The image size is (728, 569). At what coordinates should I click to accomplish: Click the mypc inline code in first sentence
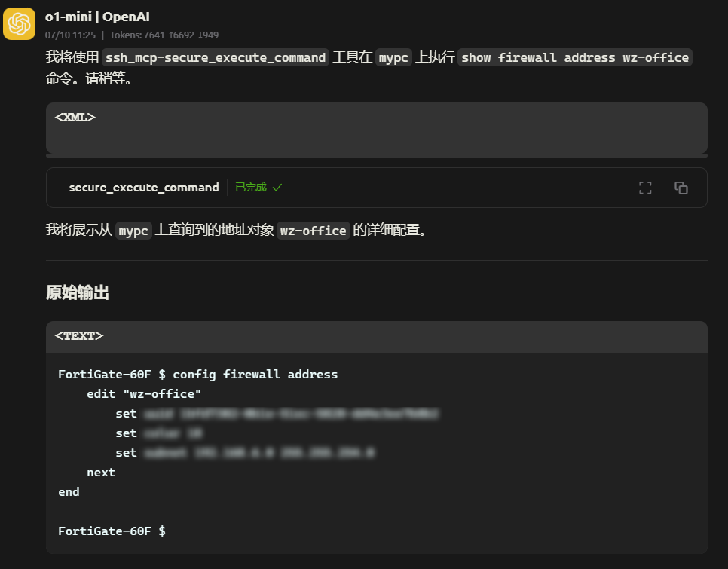coord(393,57)
